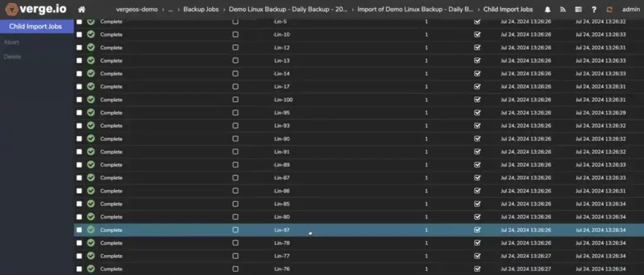644x275 pixels.
Task: Select the row checkbox for Lin-100
Action: pyautogui.click(x=79, y=100)
